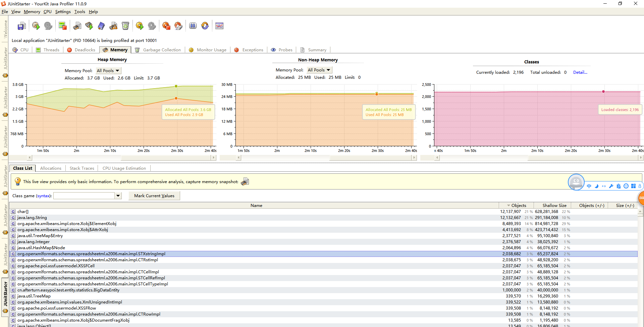Viewport: 644px width, 327px height.
Task: Click the lock icon in input bar
Action: click(x=640, y=186)
